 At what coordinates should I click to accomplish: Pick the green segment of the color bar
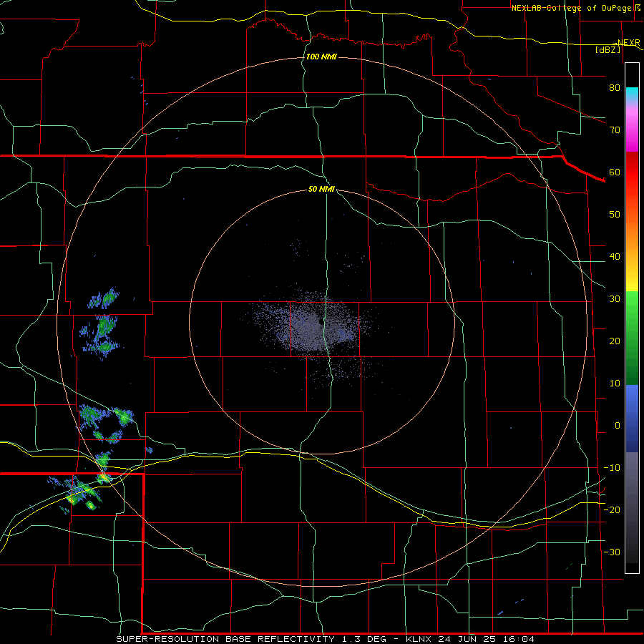point(632,338)
